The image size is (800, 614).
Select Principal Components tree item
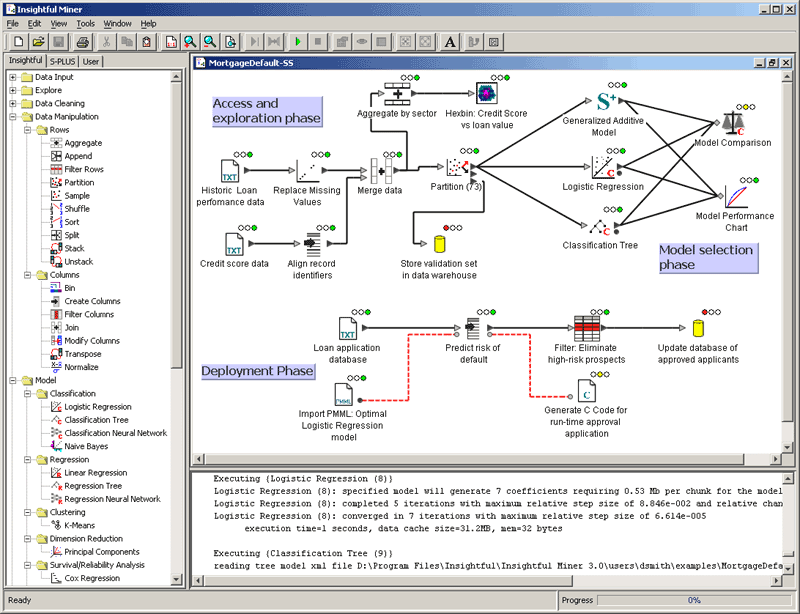click(x=102, y=552)
